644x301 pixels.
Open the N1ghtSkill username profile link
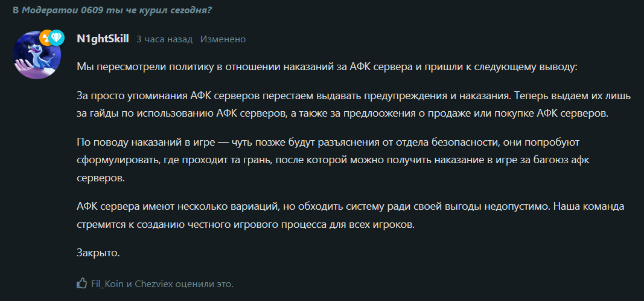tap(103, 39)
